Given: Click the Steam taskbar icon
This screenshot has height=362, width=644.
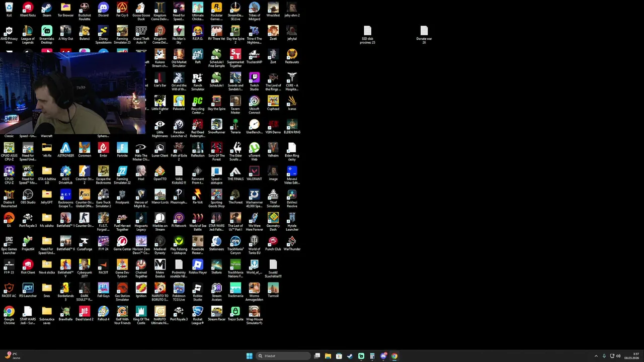Looking at the screenshot, I should pos(350,356).
